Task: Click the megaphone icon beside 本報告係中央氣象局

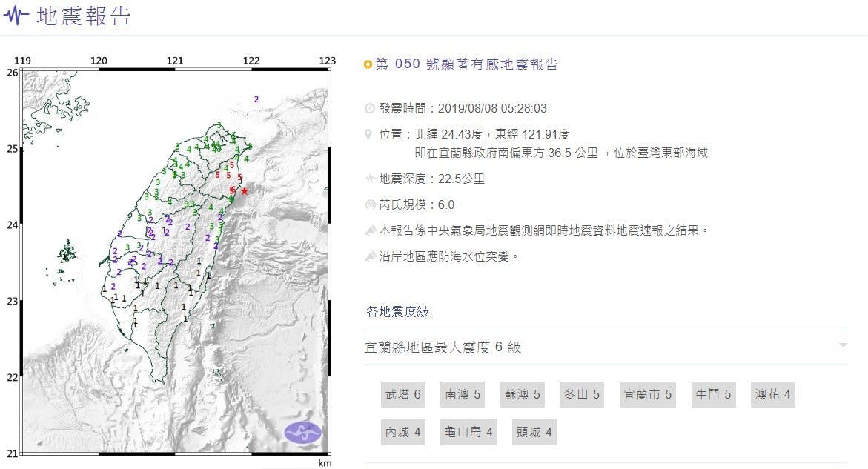Action: click(370, 230)
